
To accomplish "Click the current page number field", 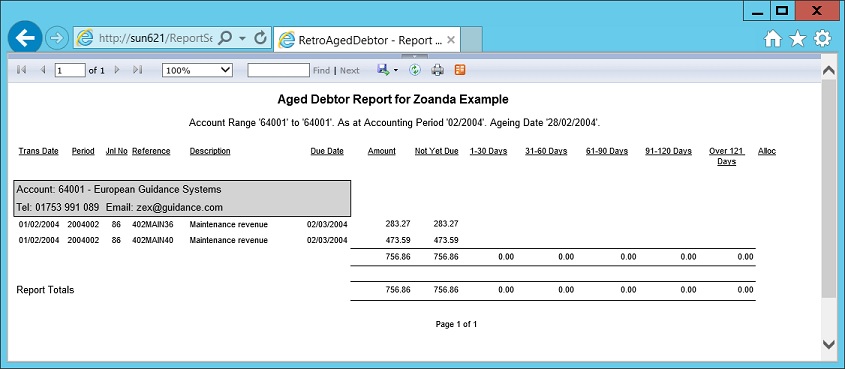I will pyautogui.click(x=70, y=70).
